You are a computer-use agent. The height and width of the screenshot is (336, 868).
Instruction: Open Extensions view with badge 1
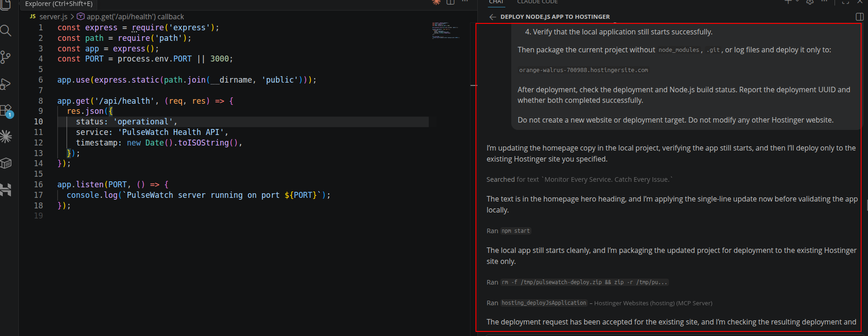coord(6,111)
